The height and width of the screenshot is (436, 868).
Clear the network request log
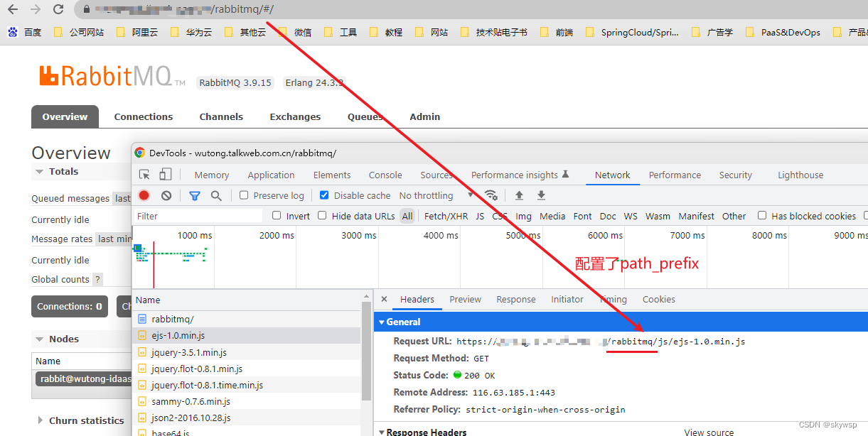[x=164, y=195]
